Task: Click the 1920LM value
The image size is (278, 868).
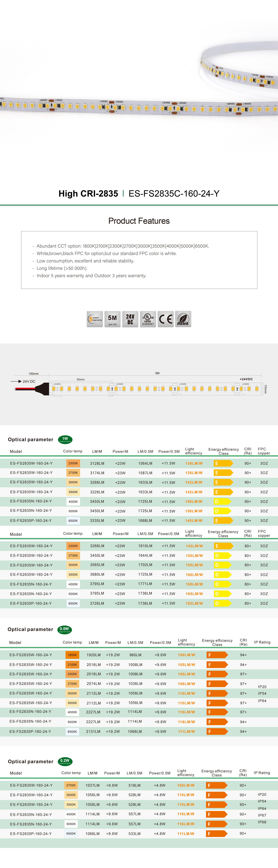Action: [x=94, y=655]
